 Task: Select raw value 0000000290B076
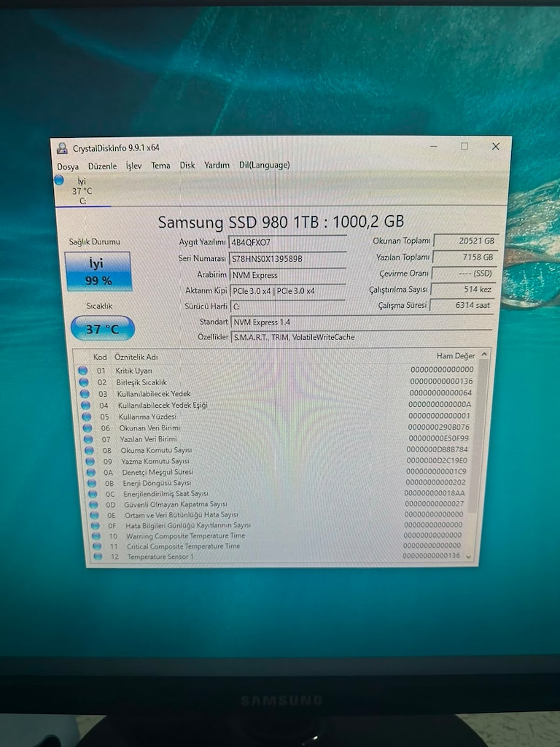pyautogui.click(x=438, y=427)
